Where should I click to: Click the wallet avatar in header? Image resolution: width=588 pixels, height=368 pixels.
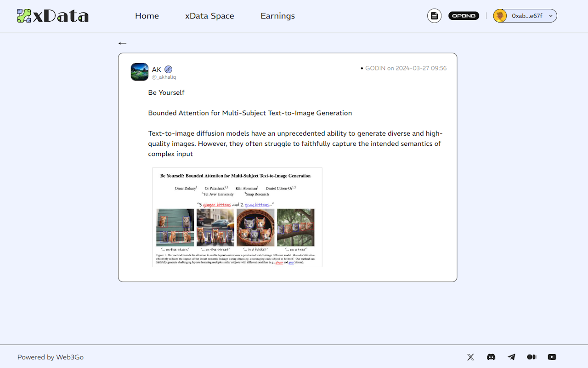[499, 15]
